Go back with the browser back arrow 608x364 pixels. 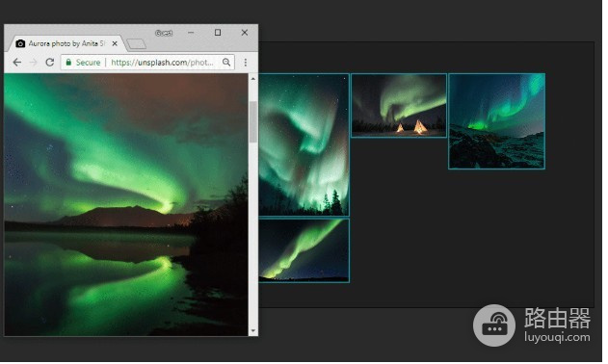click(17, 63)
